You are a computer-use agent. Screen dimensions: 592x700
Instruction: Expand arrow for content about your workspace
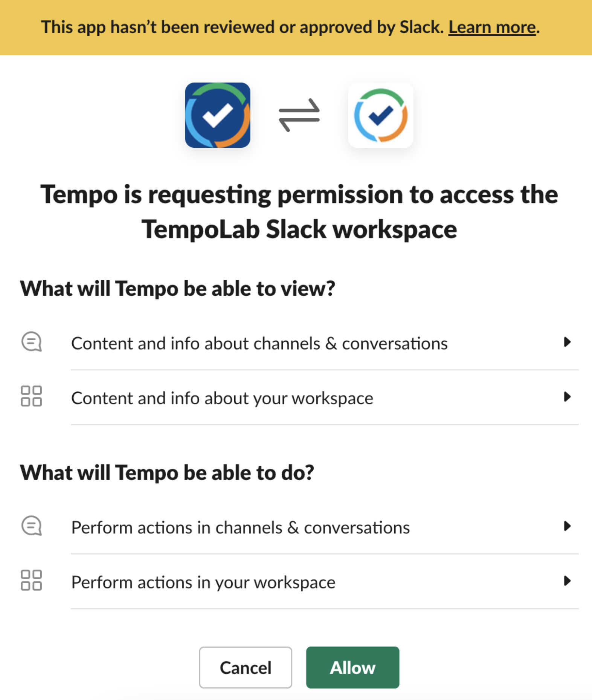click(x=567, y=397)
